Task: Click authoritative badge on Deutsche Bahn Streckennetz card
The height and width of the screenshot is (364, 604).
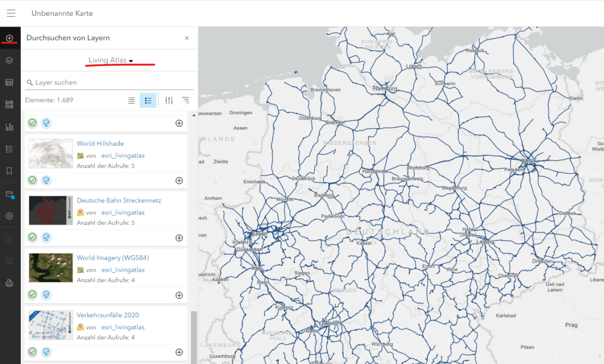Action: pos(32,237)
